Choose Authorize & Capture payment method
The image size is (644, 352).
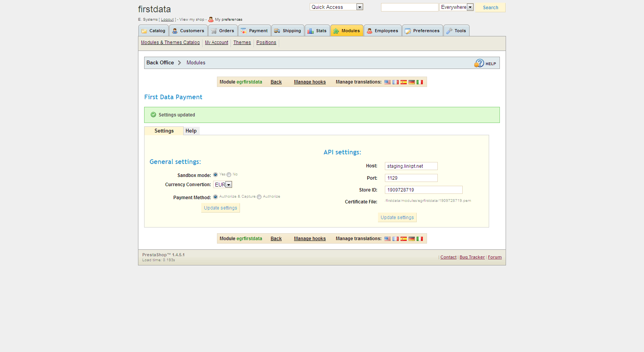coord(215,197)
